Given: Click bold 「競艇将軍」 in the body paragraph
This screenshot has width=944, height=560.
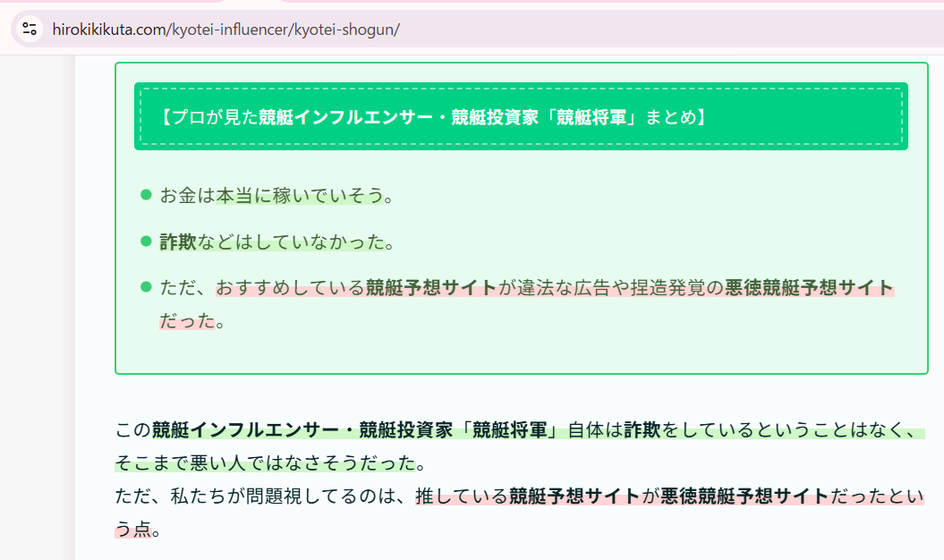Looking at the screenshot, I should pyautogui.click(x=514, y=430).
